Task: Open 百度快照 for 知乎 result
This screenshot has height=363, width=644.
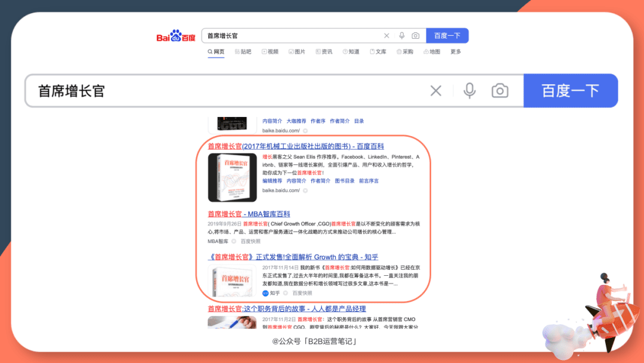Action: tap(302, 293)
